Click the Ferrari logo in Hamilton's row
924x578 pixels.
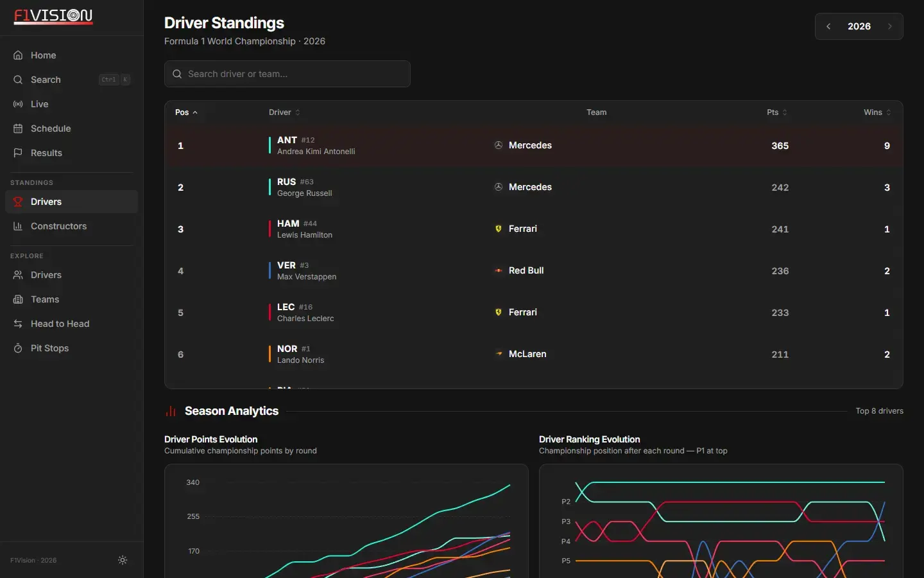[499, 229]
